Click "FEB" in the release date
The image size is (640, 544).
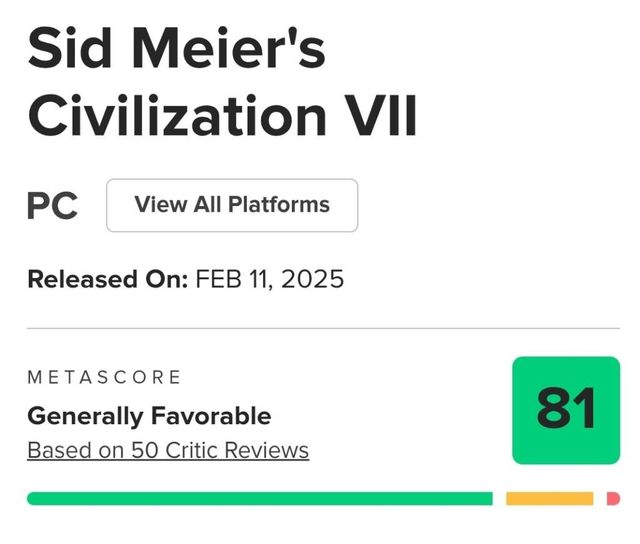[218, 279]
